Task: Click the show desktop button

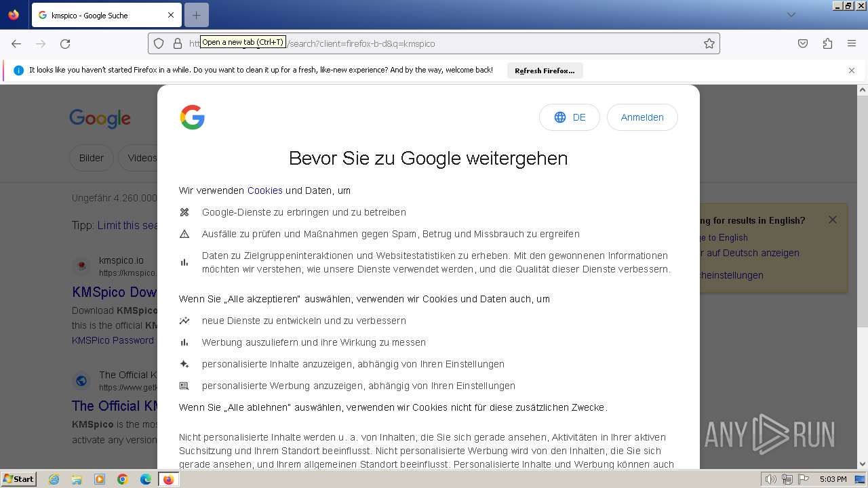Action: (860, 479)
